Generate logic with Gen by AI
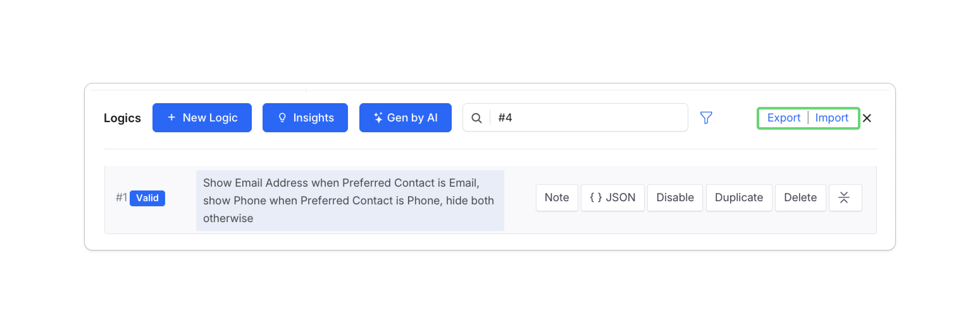 click(405, 118)
